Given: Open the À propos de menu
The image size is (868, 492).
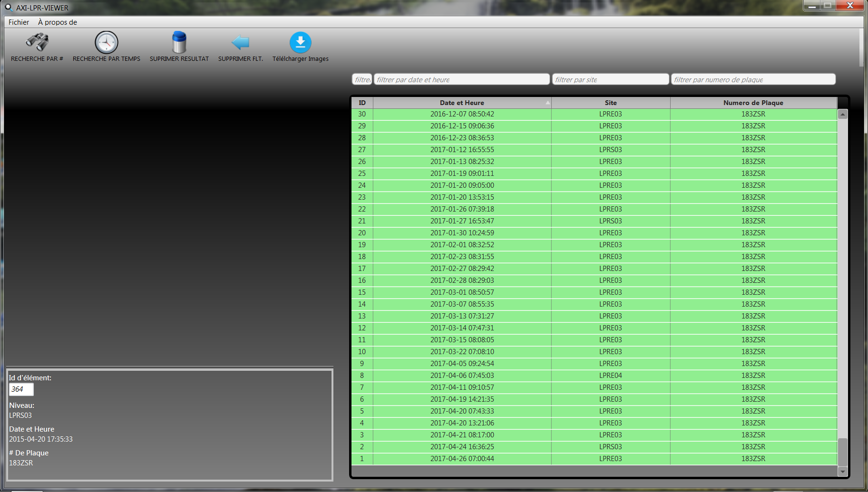Looking at the screenshot, I should tap(58, 22).
